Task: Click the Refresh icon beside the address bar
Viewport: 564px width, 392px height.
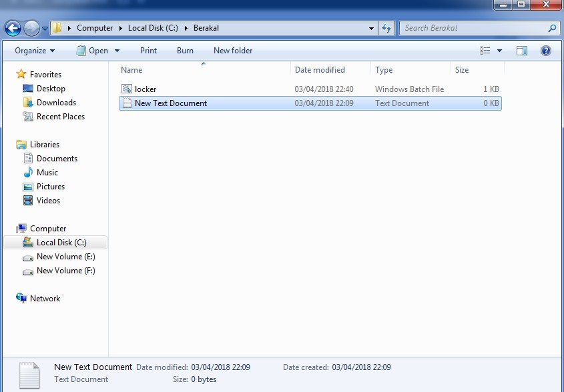Action: pos(386,28)
